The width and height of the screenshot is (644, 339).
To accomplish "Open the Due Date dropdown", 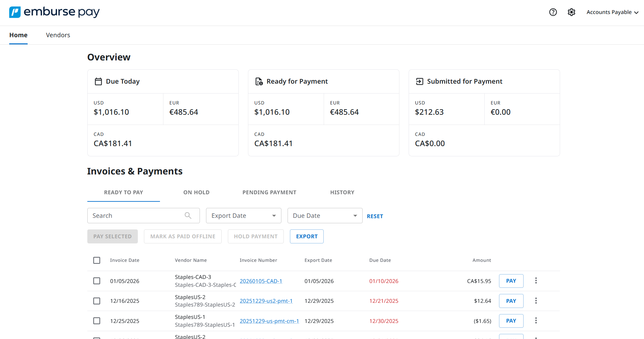I will 324,215.
